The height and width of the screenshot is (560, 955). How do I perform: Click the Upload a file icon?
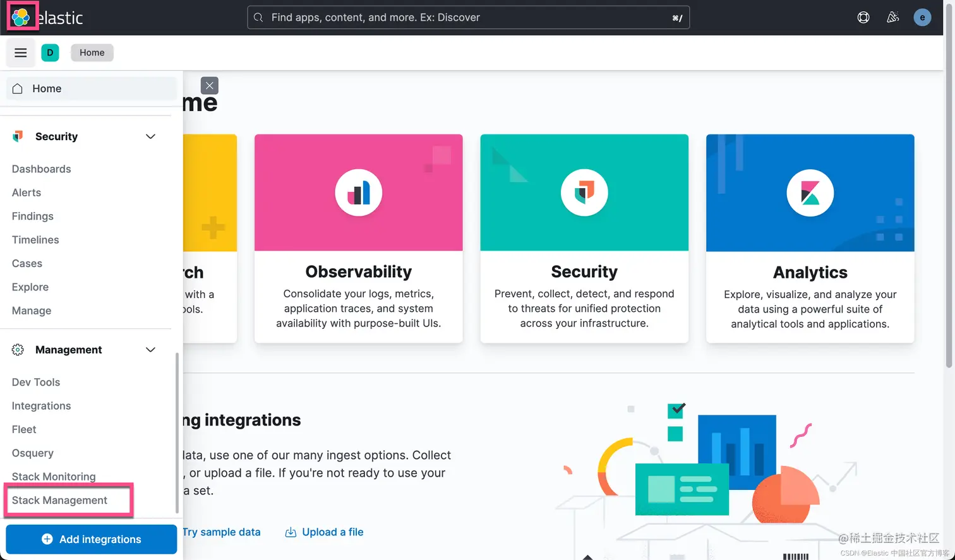pyautogui.click(x=291, y=532)
